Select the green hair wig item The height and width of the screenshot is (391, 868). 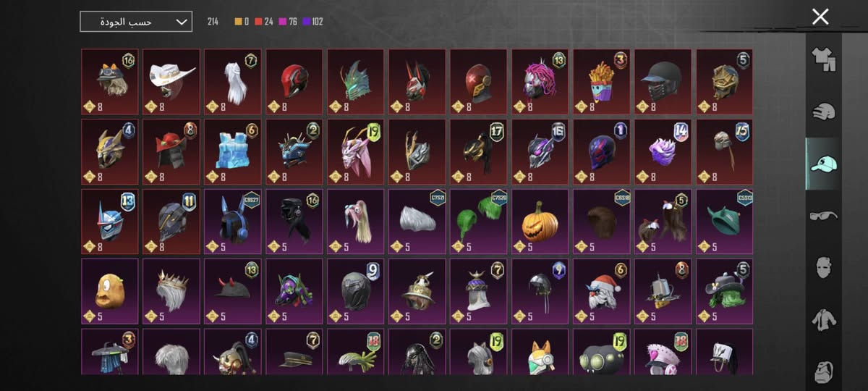479,222
